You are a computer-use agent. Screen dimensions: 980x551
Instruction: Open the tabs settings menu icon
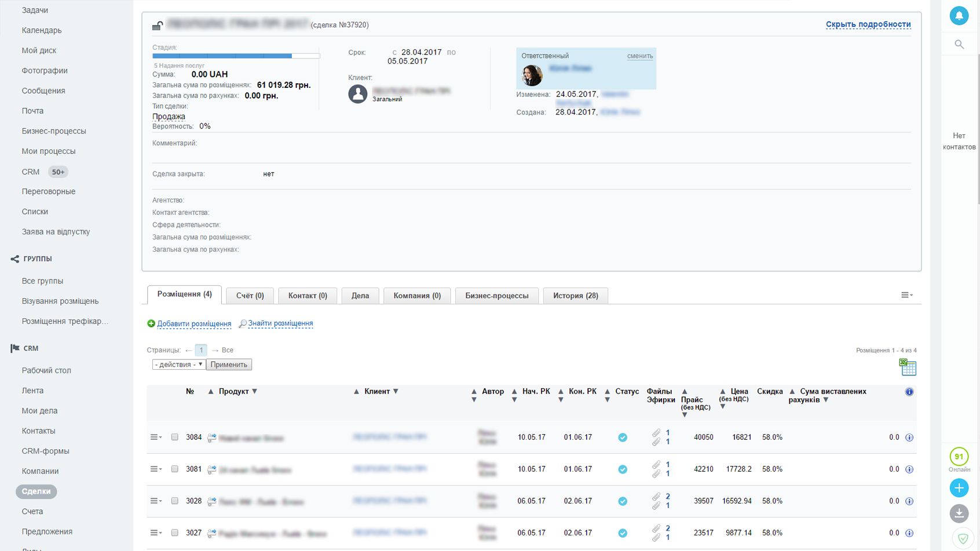point(906,295)
